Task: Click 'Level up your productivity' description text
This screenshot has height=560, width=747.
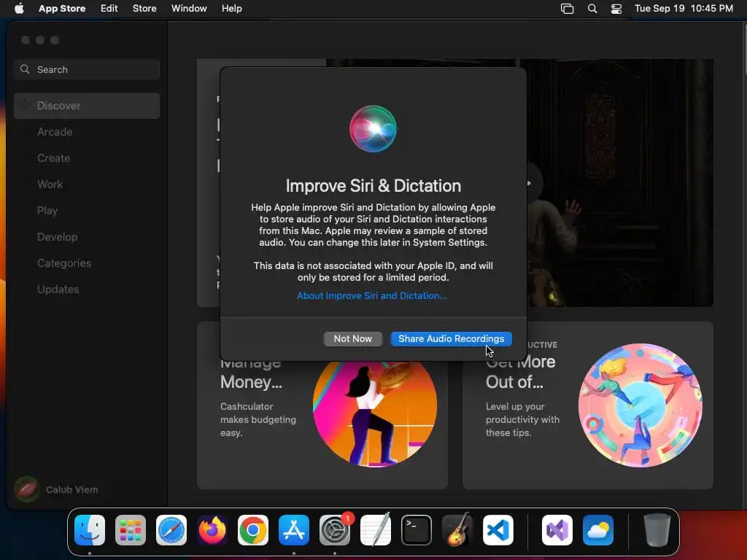Action: [x=522, y=419]
